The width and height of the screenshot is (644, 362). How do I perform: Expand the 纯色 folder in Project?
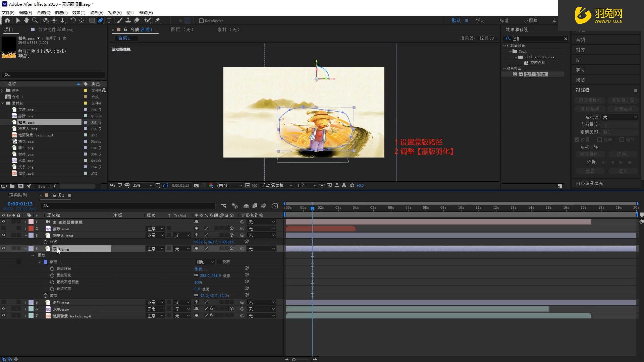[x=2, y=90]
